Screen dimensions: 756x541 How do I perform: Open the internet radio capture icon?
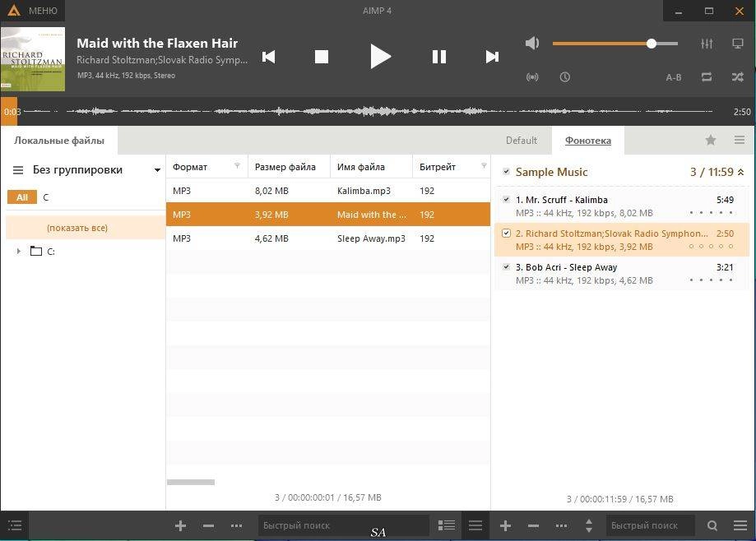tap(532, 77)
